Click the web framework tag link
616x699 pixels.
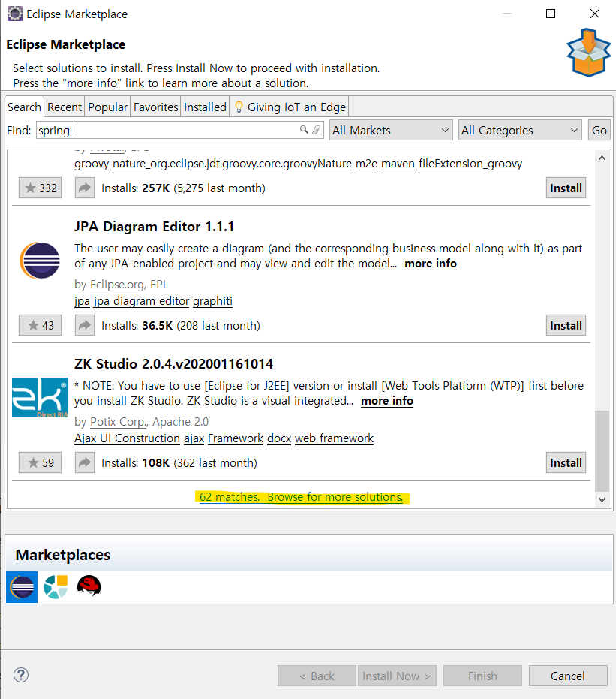(x=334, y=438)
